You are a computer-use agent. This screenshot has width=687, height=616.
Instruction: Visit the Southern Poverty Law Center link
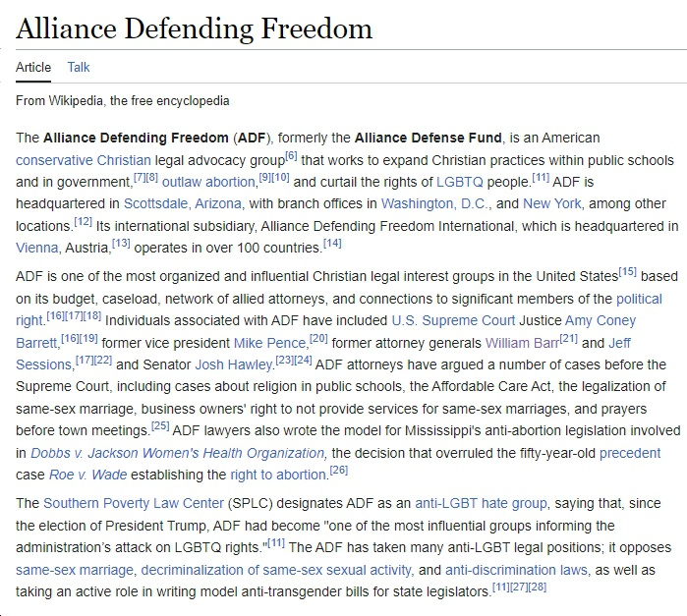coord(134,503)
